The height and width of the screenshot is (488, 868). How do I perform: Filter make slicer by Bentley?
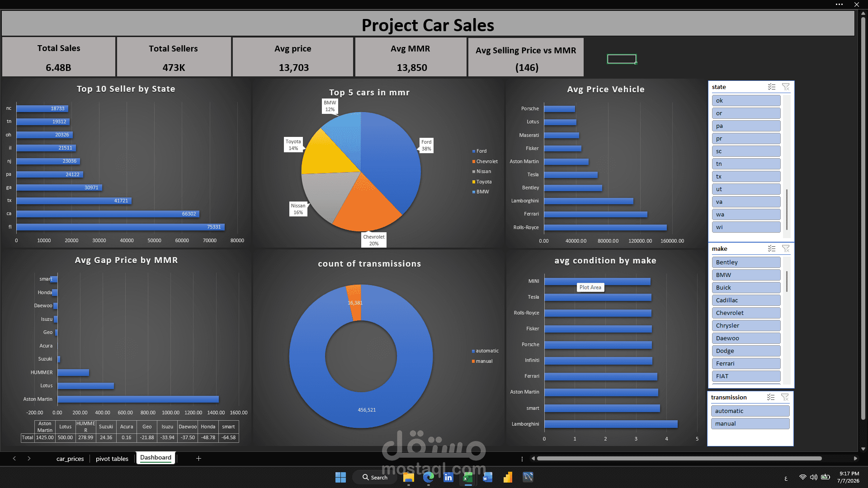coord(746,263)
